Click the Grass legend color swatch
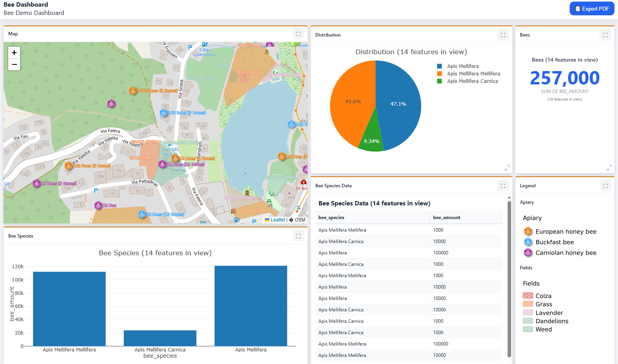Image resolution: width=618 pixels, height=364 pixels. tap(528, 304)
